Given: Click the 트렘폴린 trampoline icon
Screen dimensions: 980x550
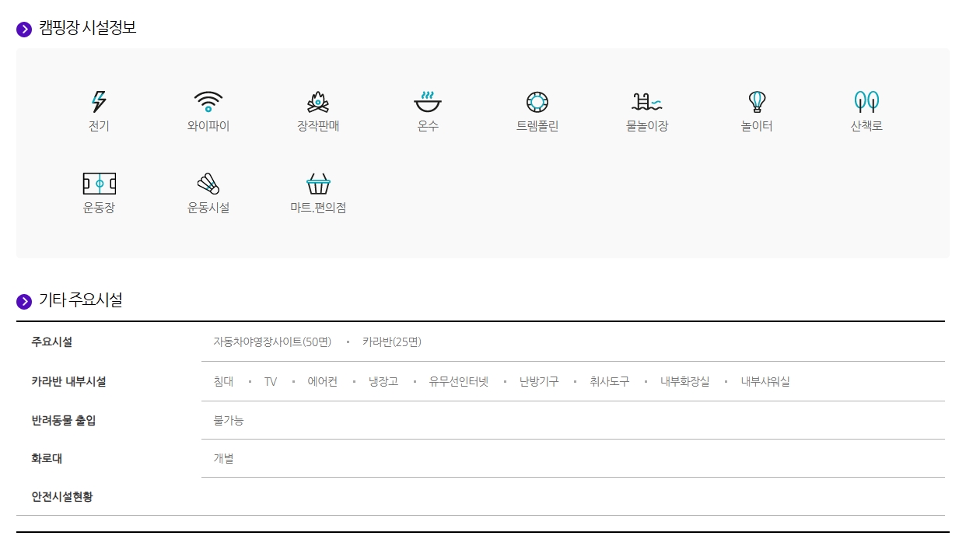Looking at the screenshot, I should click(537, 102).
